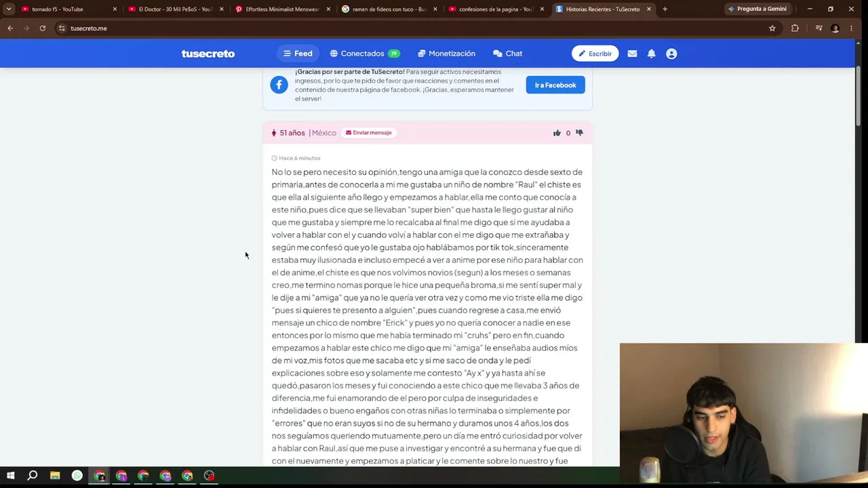Open the mail envelope icon in the header
The height and width of the screenshot is (488, 868).
pyautogui.click(x=632, y=54)
